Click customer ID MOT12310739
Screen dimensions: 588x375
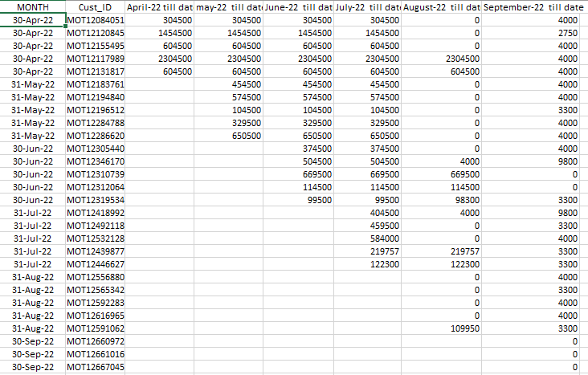click(96, 174)
